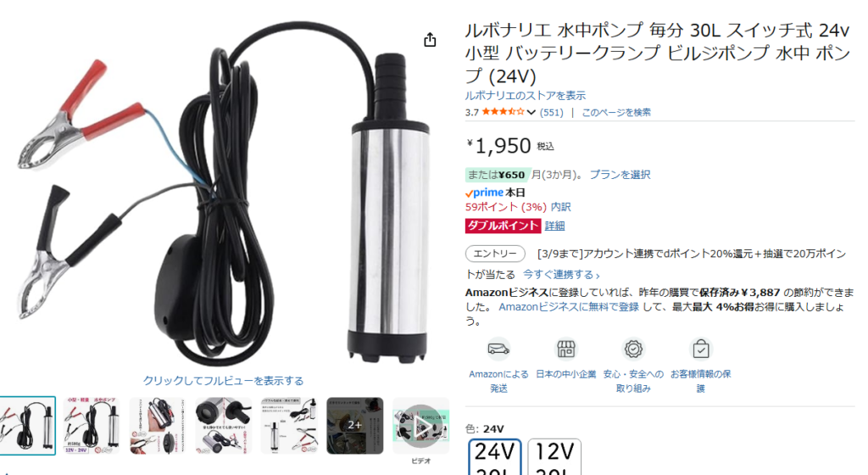This screenshot has height=475, width=868.
Task: Select the 24V variant option
Action: (x=495, y=457)
